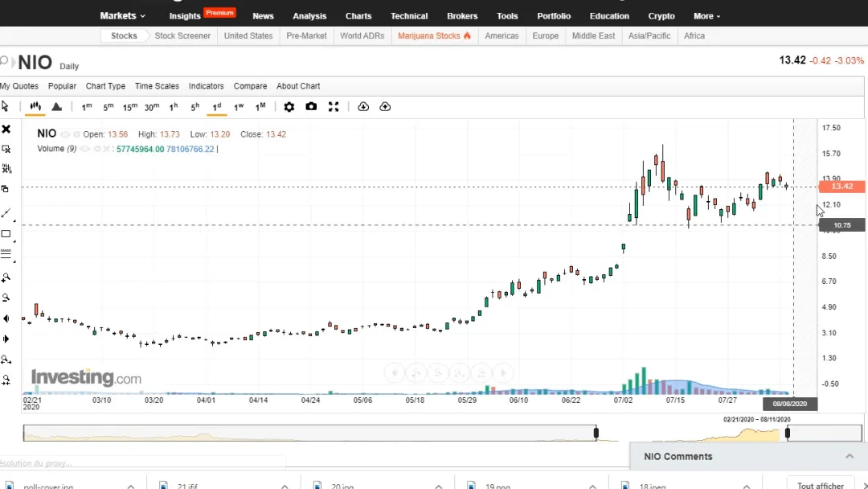The width and height of the screenshot is (868, 489).
Task: Click the Tout afficher downloads button
Action: 820,485
